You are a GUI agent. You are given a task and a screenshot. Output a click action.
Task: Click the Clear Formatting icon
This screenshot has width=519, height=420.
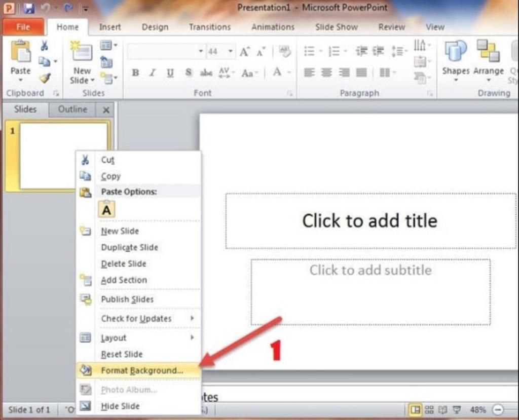pos(284,51)
